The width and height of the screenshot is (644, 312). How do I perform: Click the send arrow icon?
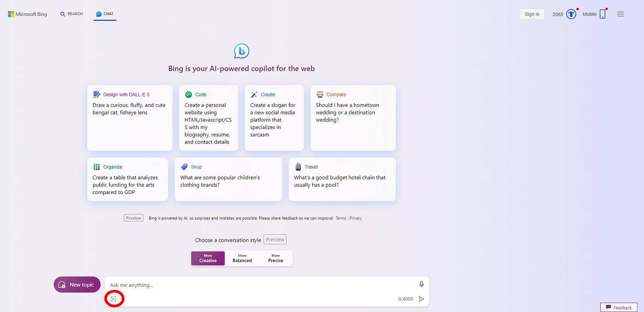(x=422, y=299)
